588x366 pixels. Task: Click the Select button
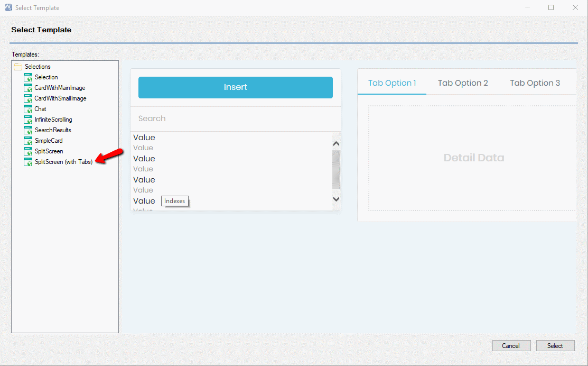[555, 346]
